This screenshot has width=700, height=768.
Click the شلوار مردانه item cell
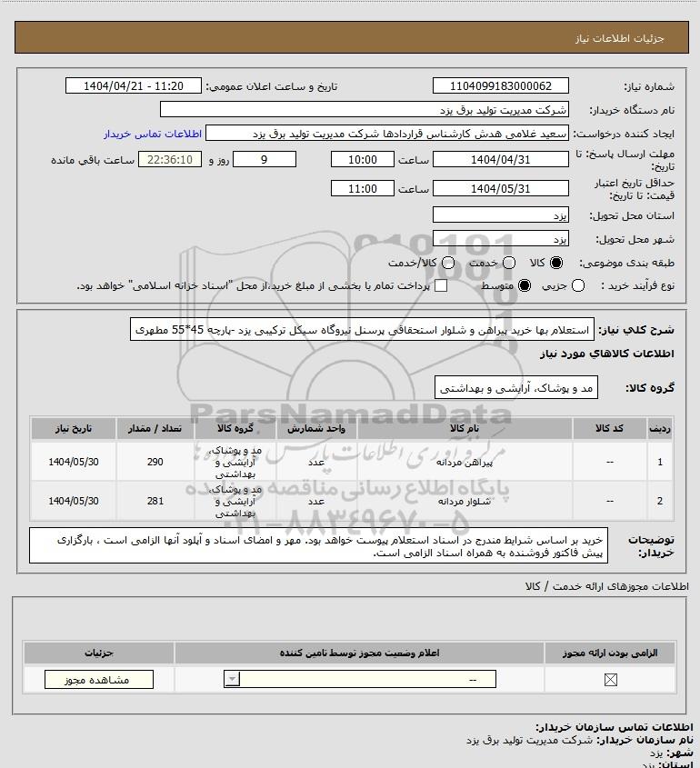[x=465, y=501]
